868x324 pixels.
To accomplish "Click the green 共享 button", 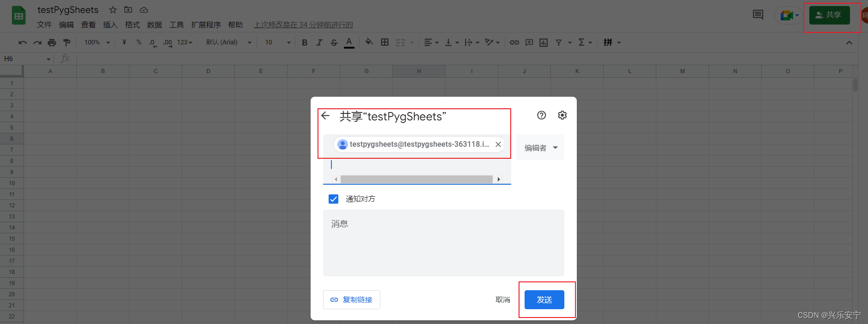I will pos(830,15).
